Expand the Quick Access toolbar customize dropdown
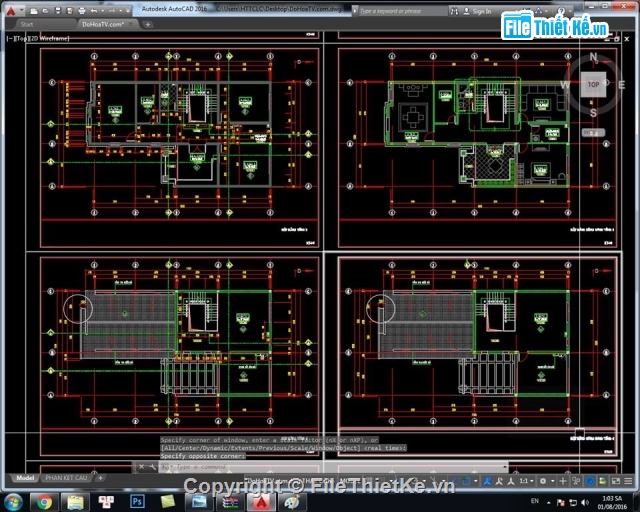The image size is (640, 512). 128,11
